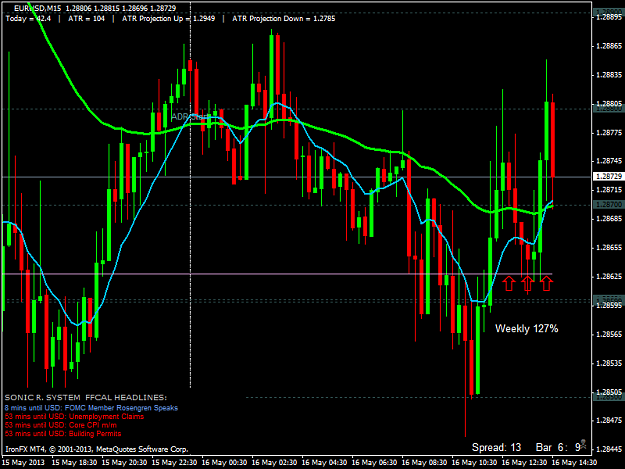
Task: Select the Building Permits headline
Action: coord(63,434)
